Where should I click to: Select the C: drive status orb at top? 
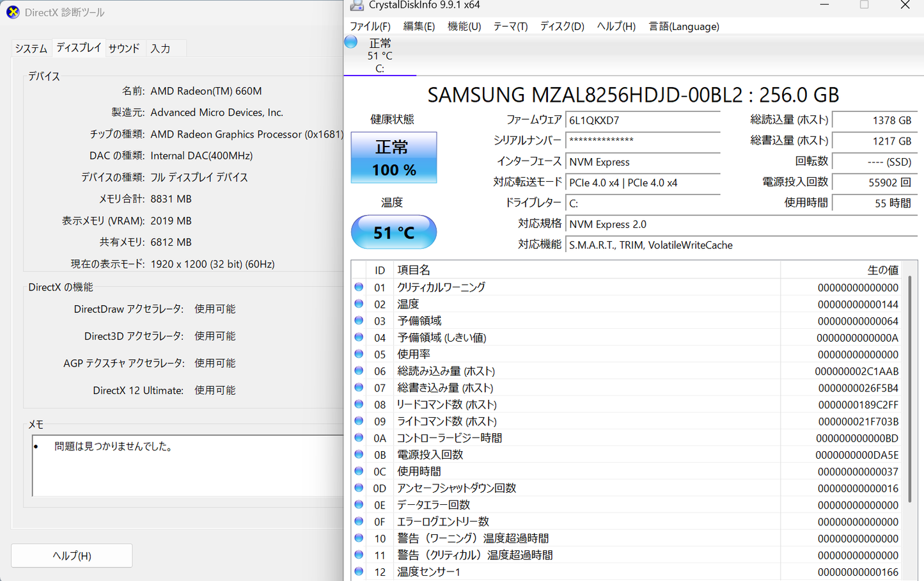351,42
